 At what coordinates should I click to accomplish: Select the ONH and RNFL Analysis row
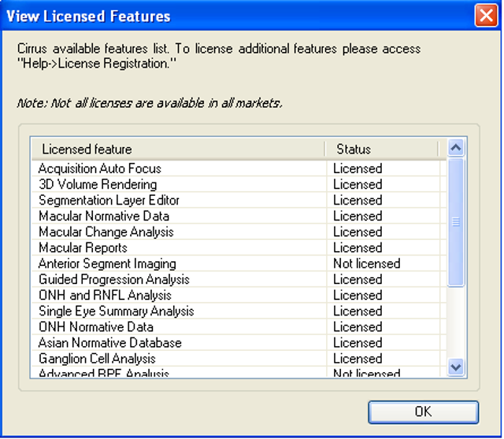(239, 295)
